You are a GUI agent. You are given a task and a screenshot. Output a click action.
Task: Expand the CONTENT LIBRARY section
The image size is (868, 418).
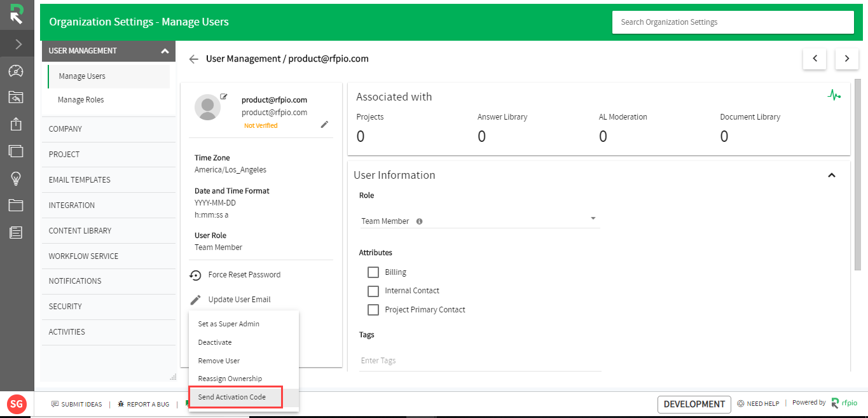(x=109, y=231)
